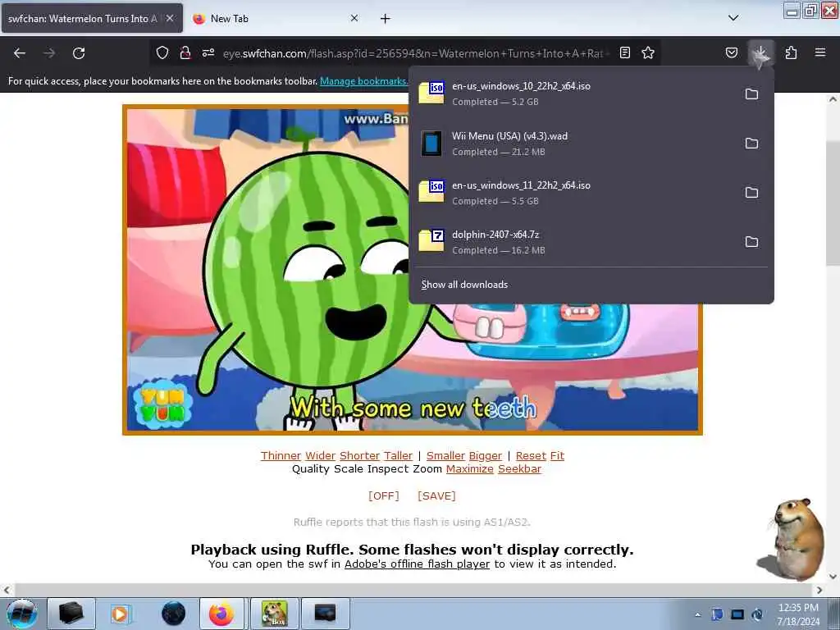Open Adobe's offline flash player link
The width and height of the screenshot is (840, 630).
pyautogui.click(x=417, y=564)
